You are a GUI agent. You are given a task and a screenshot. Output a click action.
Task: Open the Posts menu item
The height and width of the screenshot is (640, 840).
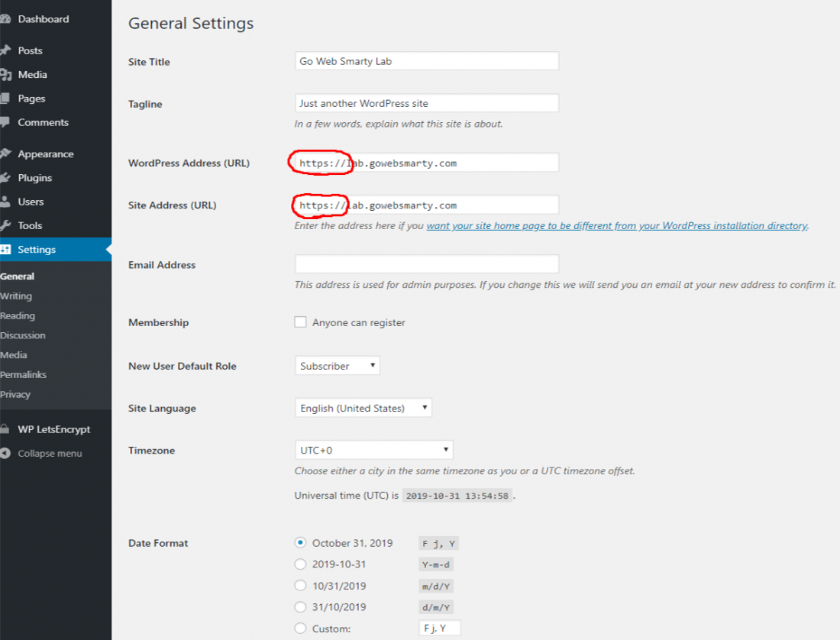[x=30, y=50]
